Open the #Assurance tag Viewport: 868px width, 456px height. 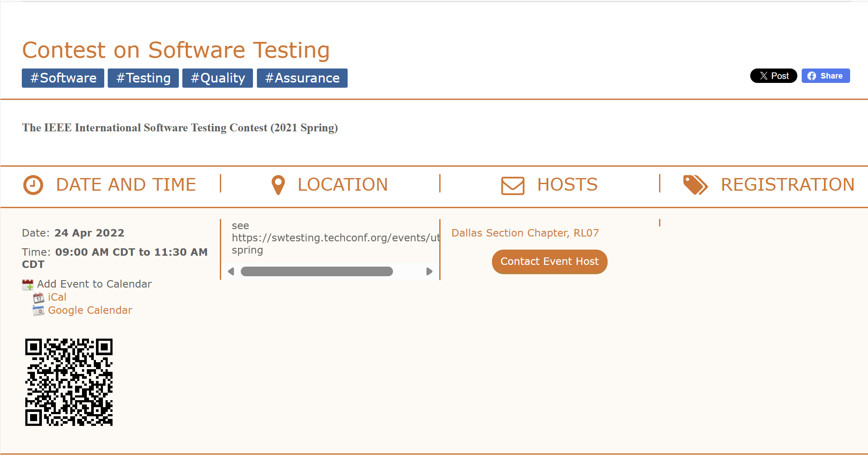[302, 78]
